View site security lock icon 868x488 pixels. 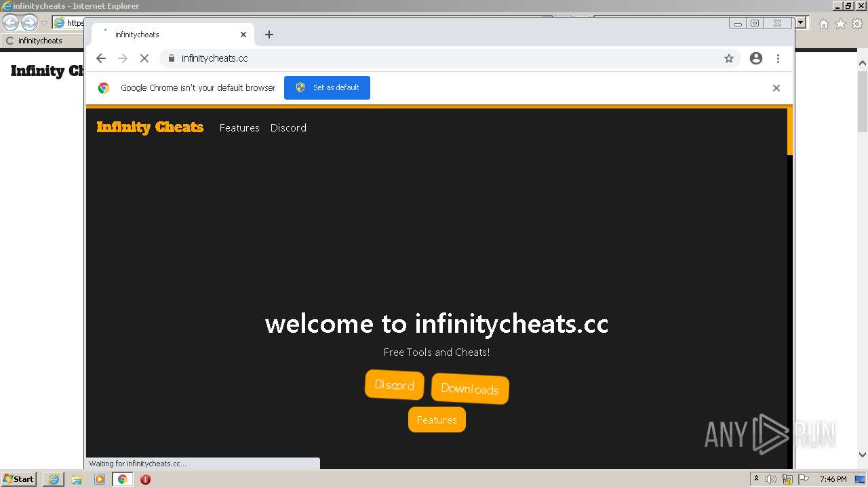pyautogui.click(x=171, y=58)
